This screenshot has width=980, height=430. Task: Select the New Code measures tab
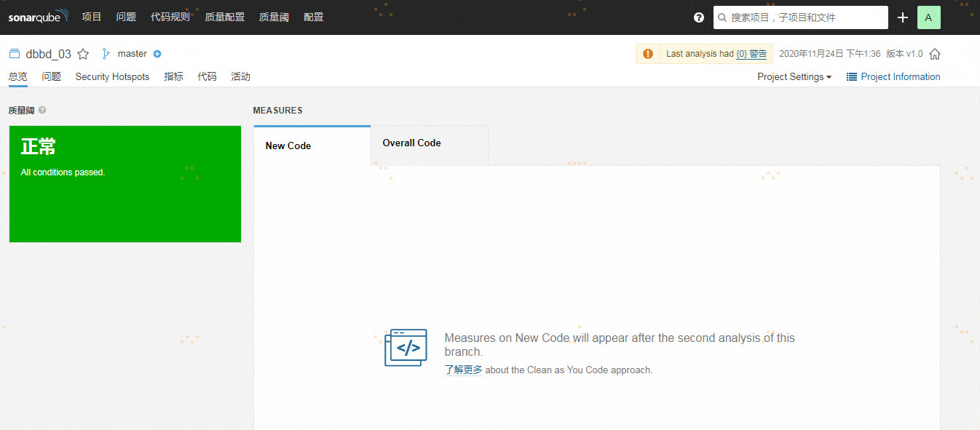click(312, 146)
